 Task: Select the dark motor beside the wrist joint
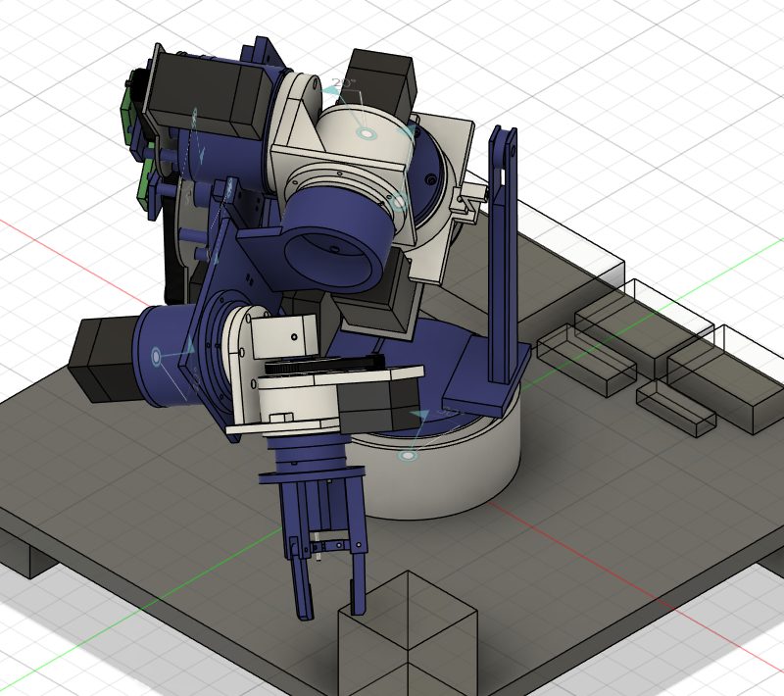tap(380, 405)
